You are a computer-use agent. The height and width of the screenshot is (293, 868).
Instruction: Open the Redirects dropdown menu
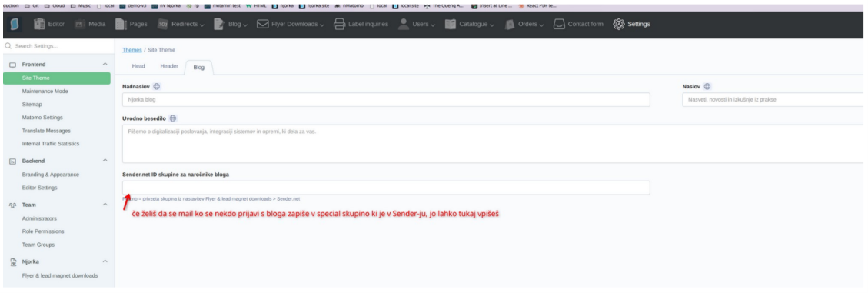point(181,25)
